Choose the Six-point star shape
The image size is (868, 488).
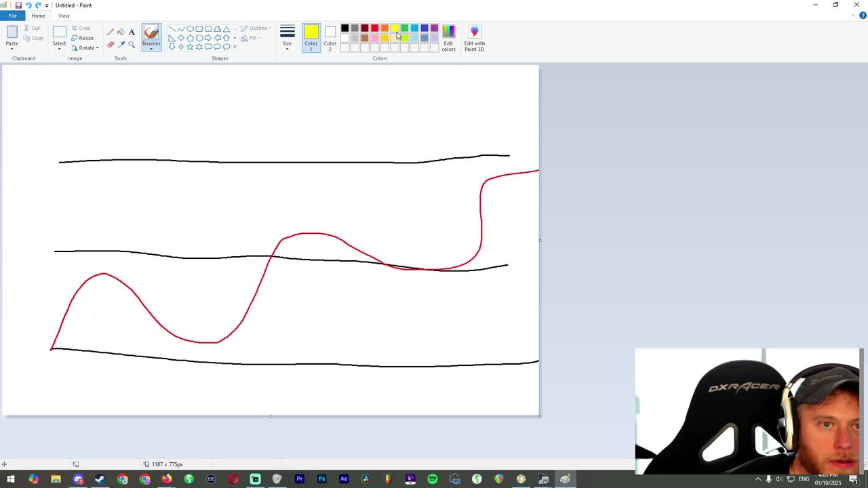[199, 47]
